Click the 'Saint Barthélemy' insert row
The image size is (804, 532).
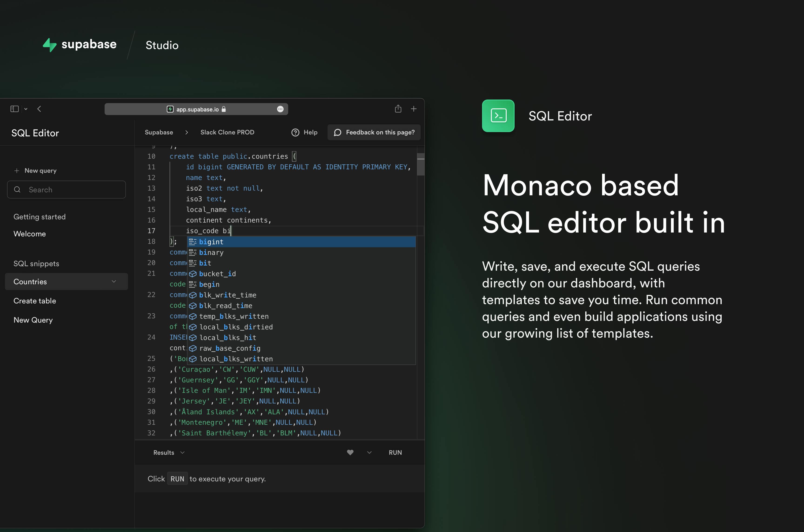[255, 433]
